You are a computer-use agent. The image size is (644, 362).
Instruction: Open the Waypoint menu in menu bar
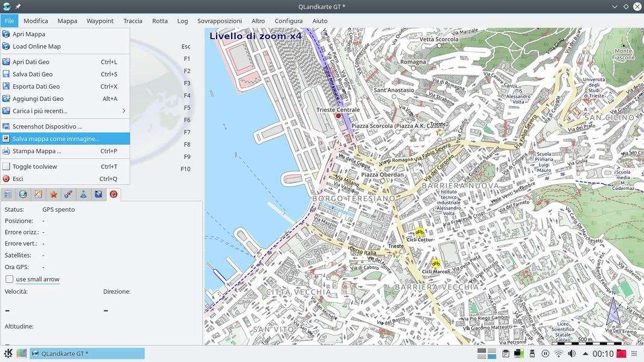100,21
